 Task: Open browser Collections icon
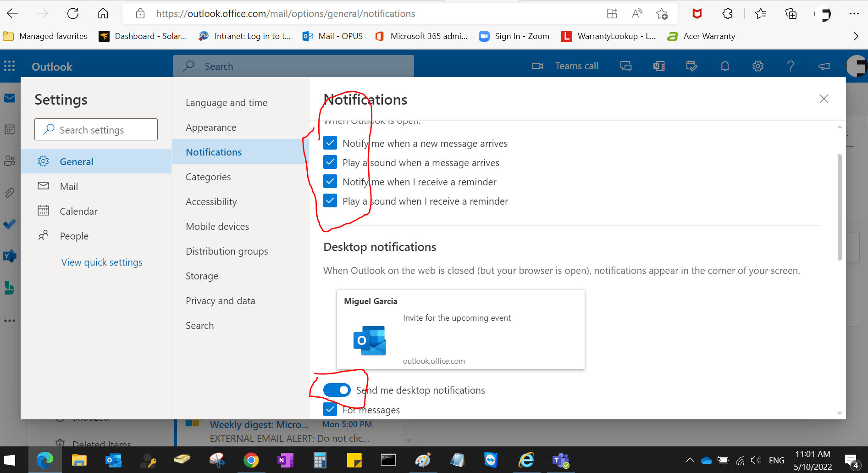[x=791, y=14]
